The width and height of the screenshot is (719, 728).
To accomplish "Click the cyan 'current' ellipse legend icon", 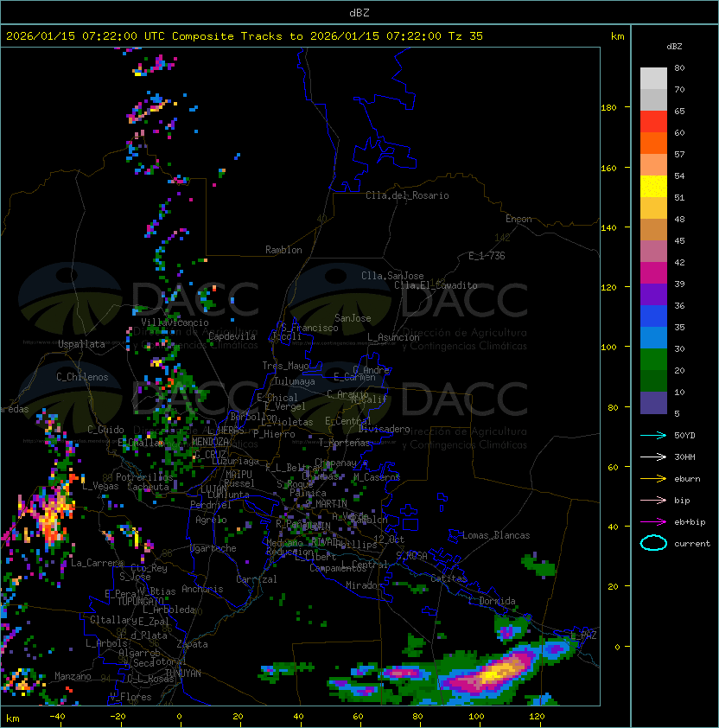I will 653,543.
